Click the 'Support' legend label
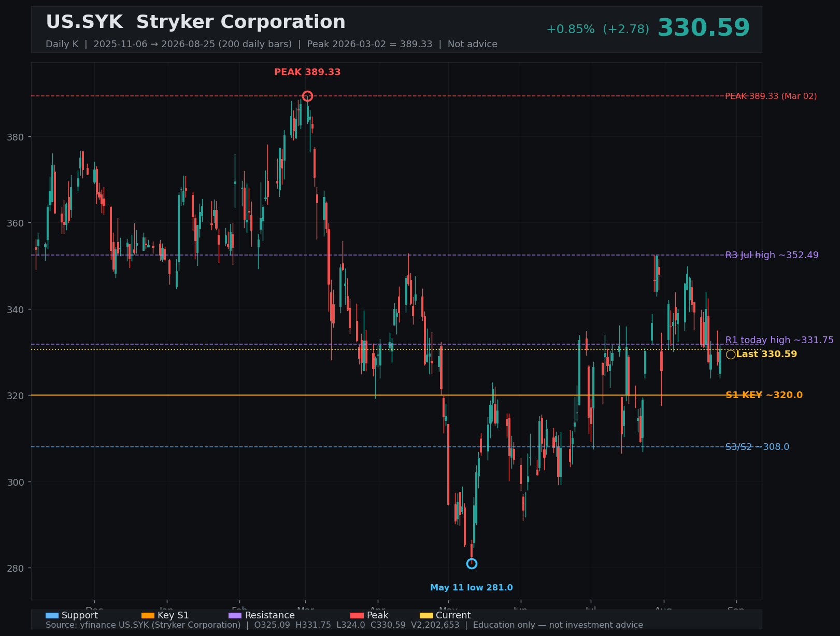 coord(80,615)
